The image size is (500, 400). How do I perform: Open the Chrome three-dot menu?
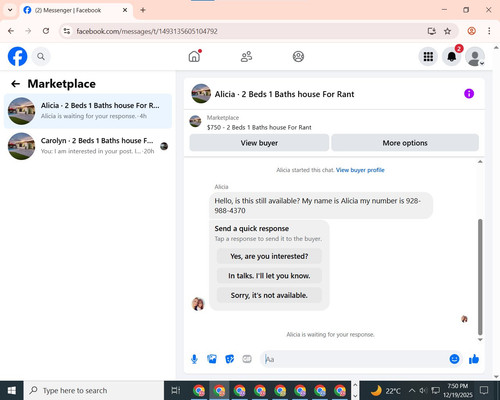click(x=489, y=31)
